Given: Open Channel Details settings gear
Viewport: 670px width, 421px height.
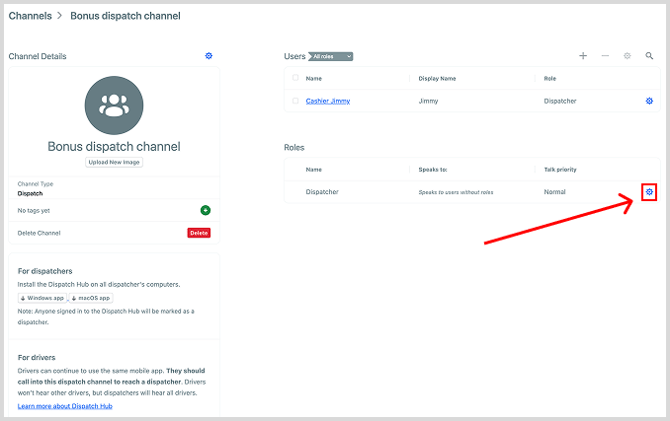Looking at the screenshot, I should point(209,56).
